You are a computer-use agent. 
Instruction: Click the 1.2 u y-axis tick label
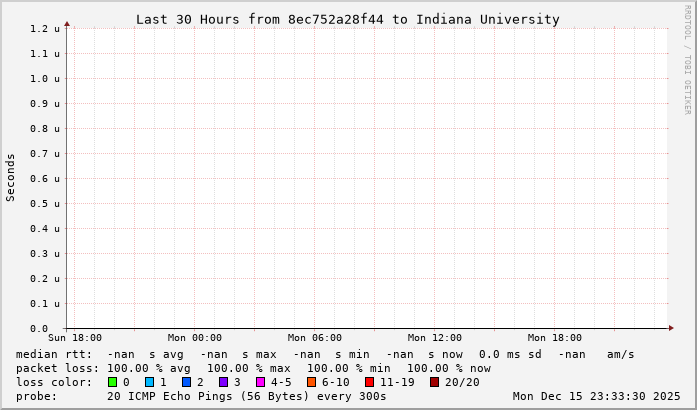[45, 29]
